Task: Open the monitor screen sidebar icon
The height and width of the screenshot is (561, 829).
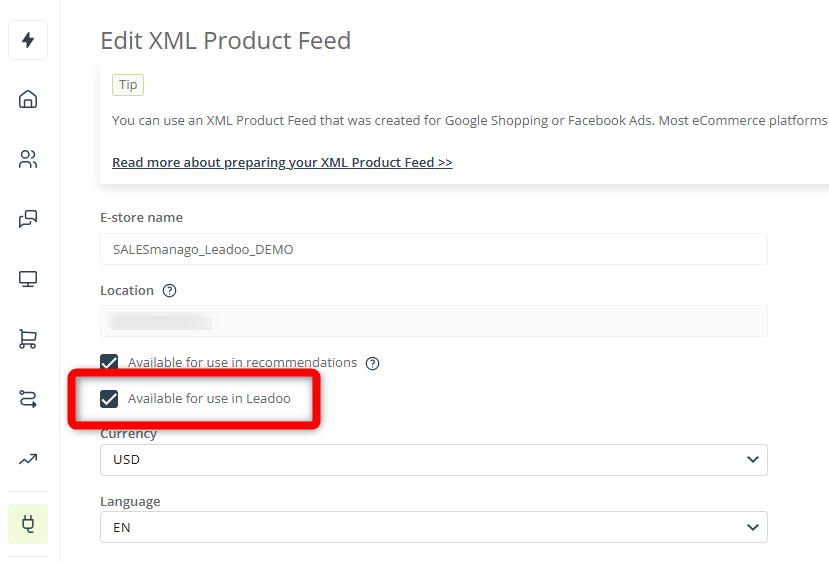Action: (x=28, y=279)
